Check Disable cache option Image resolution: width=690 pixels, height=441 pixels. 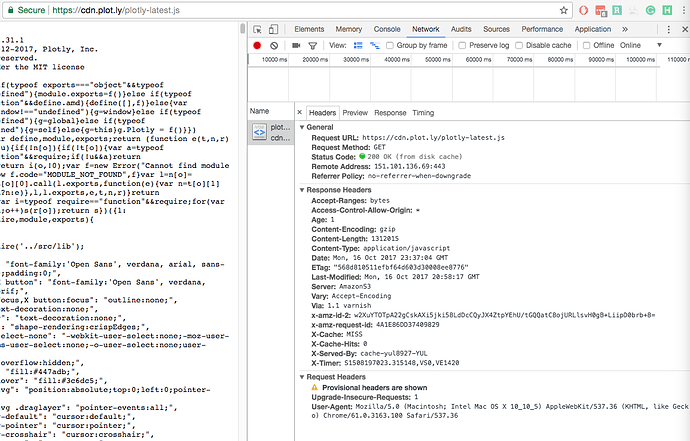point(519,45)
